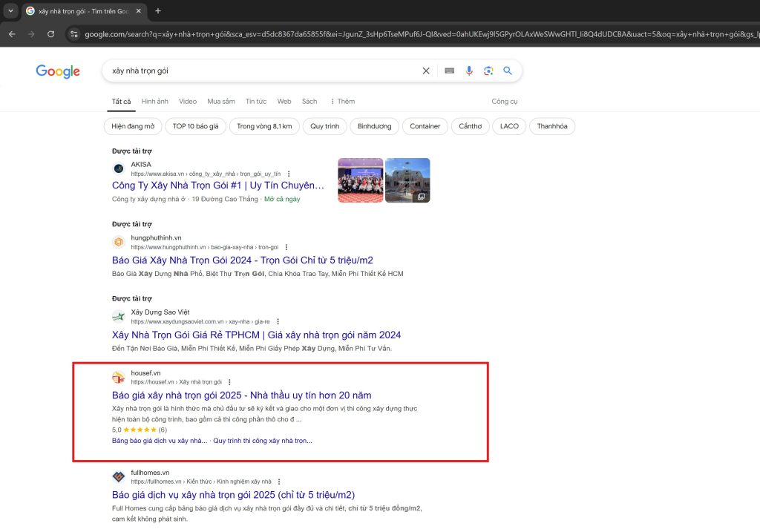
Task: Open the on-screen keyboard icon in search bar
Action: (x=449, y=70)
